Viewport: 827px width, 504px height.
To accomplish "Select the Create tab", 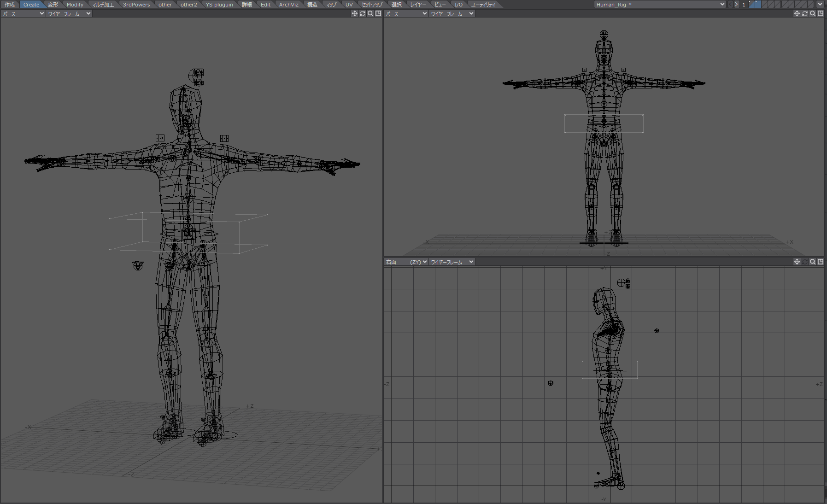I will (x=31, y=5).
